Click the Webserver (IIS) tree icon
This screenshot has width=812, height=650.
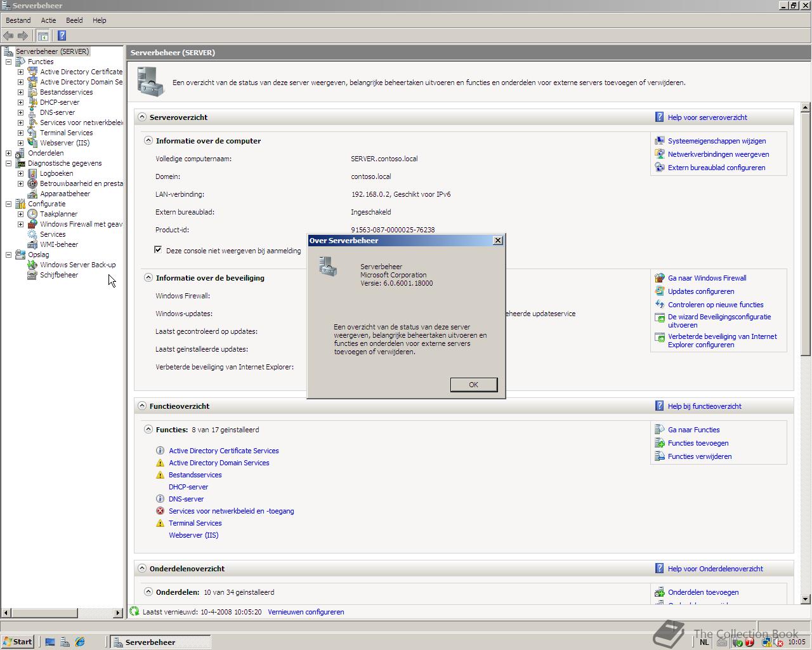pos(32,143)
